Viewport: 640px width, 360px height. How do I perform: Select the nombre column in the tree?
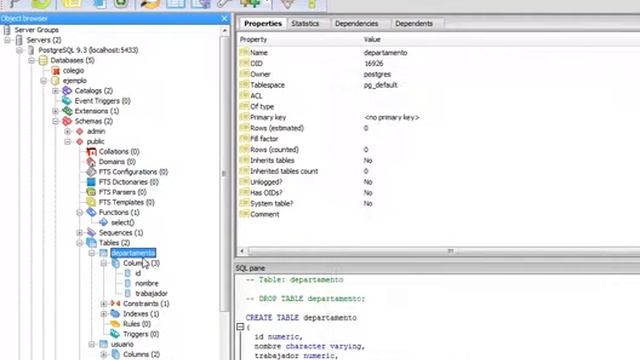tap(147, 283)
